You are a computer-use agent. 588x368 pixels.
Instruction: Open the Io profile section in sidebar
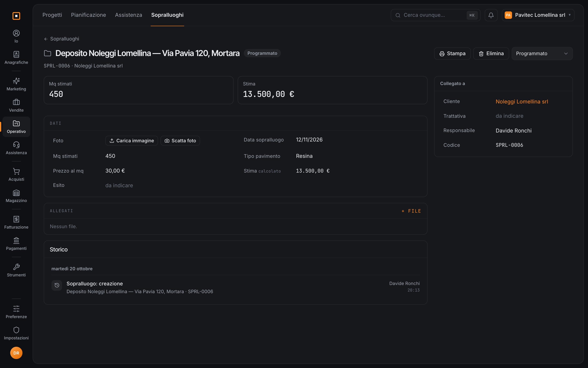point(16,36)
